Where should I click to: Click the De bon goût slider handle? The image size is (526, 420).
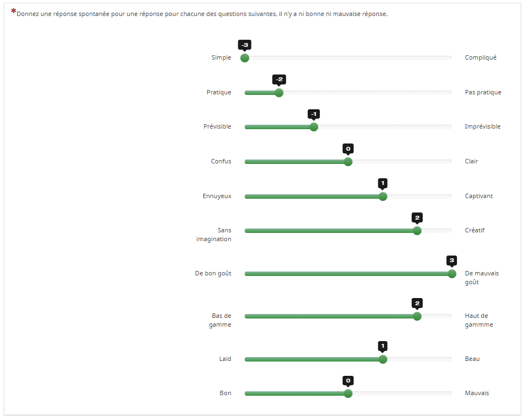[x=452, y=274]
